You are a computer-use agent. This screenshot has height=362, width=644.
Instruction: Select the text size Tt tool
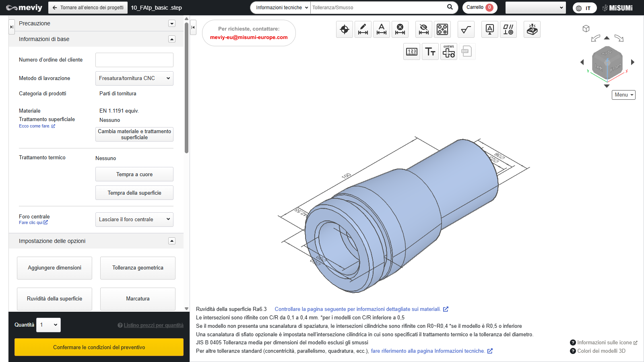click(430, 51)
